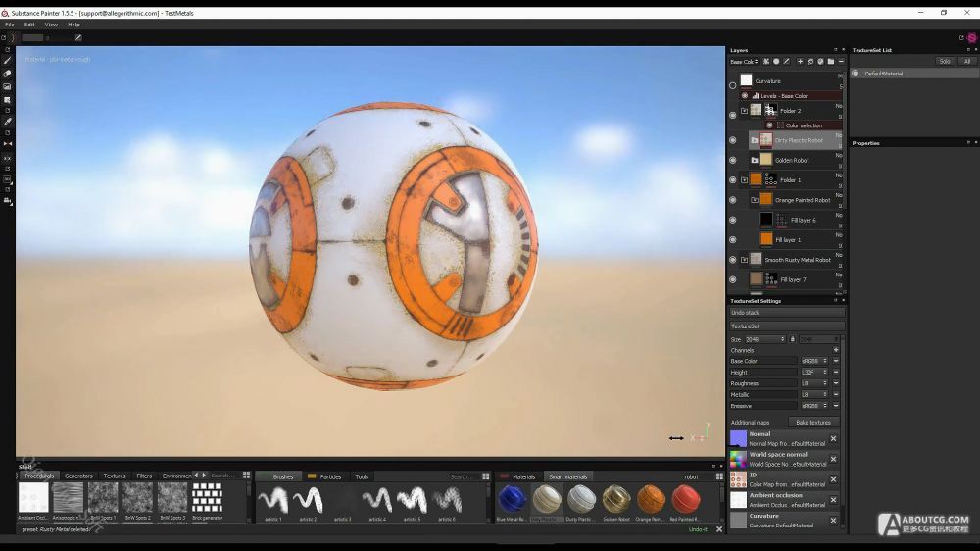Remove the Normal additional map

833,438
